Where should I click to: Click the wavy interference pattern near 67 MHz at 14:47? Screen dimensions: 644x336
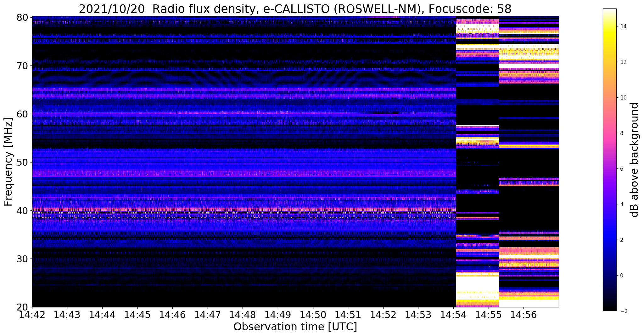pos(208,78)
